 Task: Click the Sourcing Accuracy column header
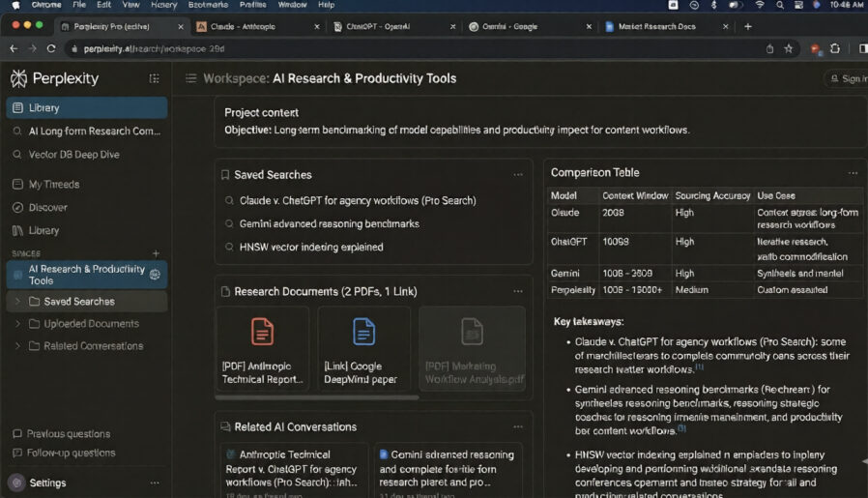coord(712,195)
